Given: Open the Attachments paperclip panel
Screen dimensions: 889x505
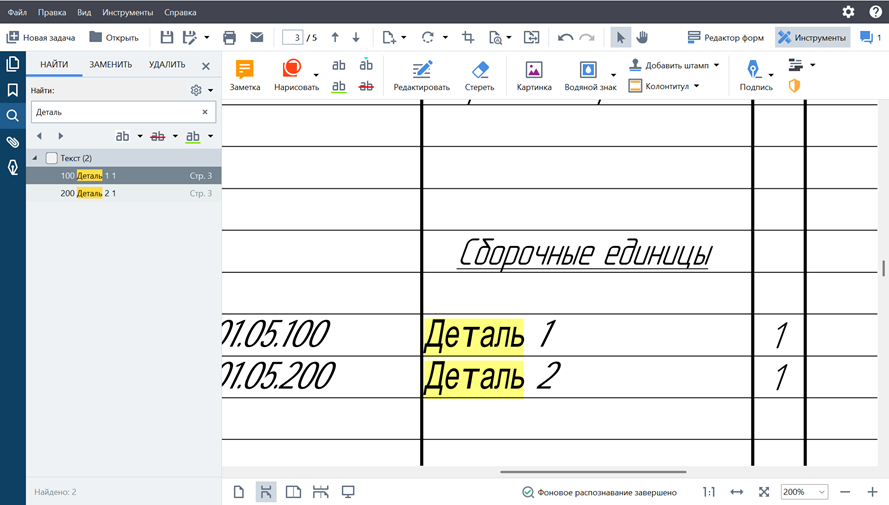Looking at the screenshot, I should click(12, 142).
